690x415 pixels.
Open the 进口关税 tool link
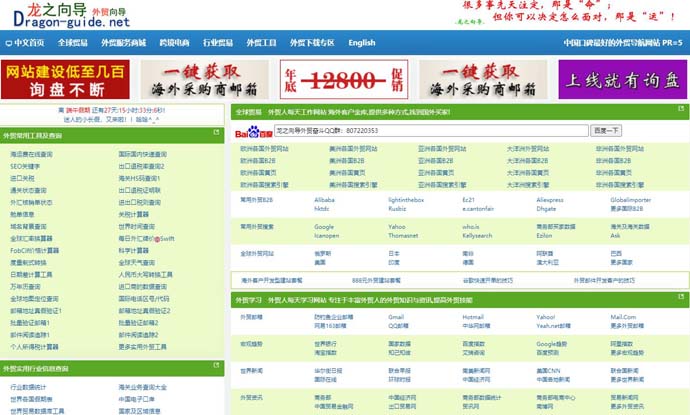pos(22,178)
